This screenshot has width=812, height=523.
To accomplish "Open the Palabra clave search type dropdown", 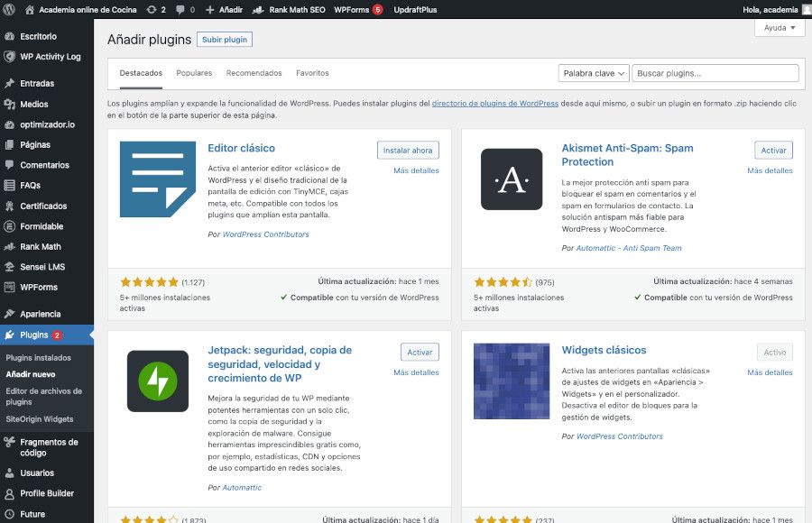I will pos(594,73).
